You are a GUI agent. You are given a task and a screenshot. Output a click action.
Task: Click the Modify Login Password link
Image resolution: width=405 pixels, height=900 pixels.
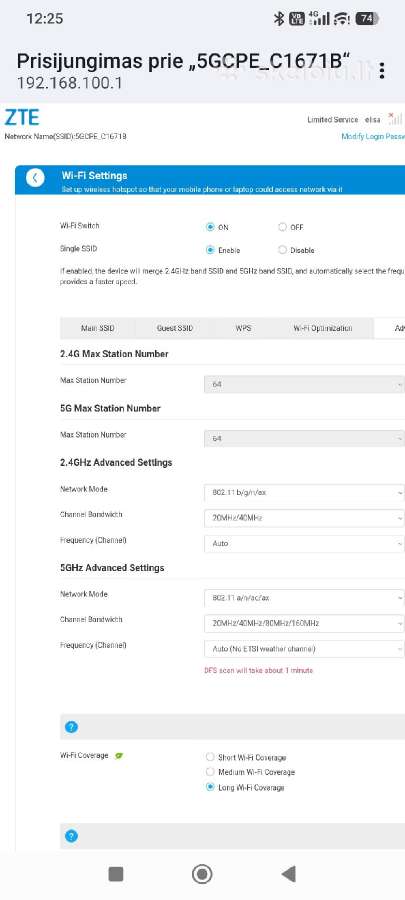point(373,136)
